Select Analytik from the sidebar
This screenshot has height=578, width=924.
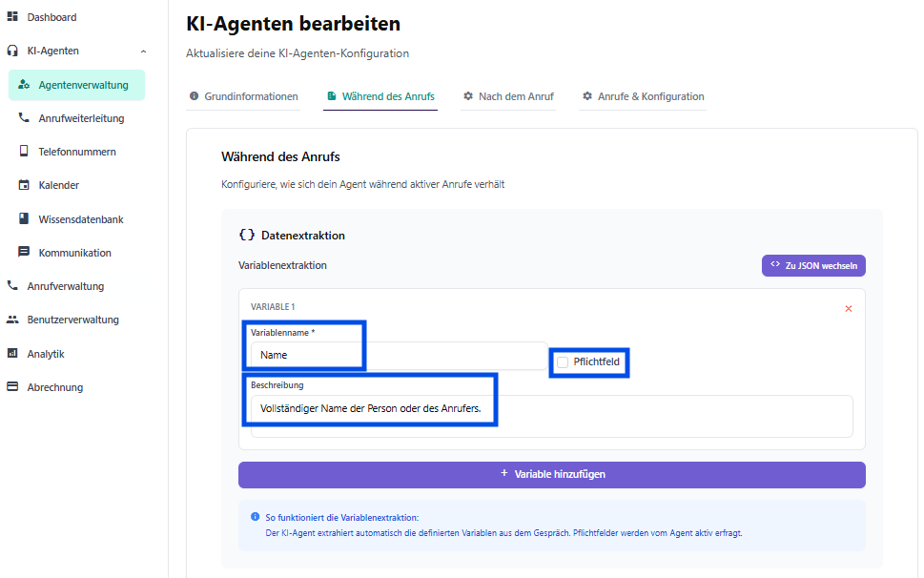tap(46, 354)
